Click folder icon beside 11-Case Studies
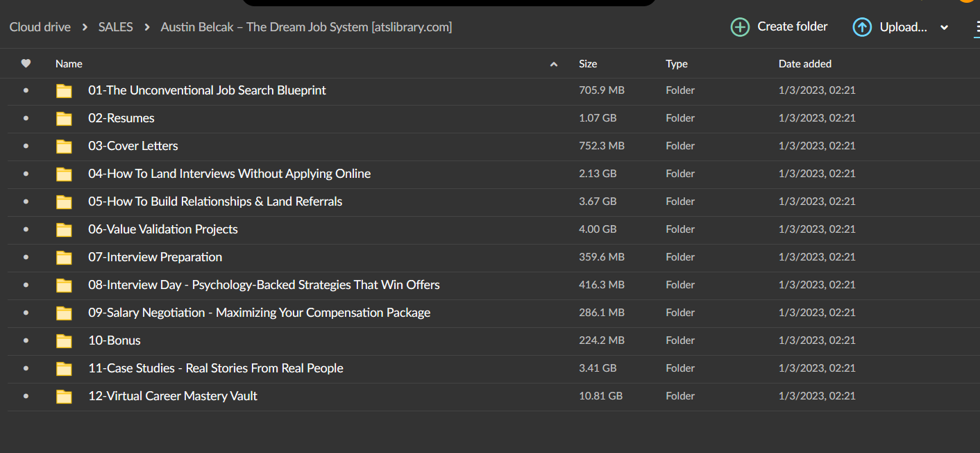 tap(64, 368)
